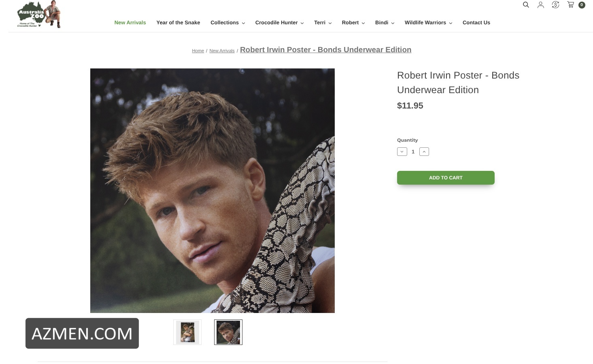This screenshot has width=593, height=364.
Task: Click the Add to Cart button
Action: (446, 178)
